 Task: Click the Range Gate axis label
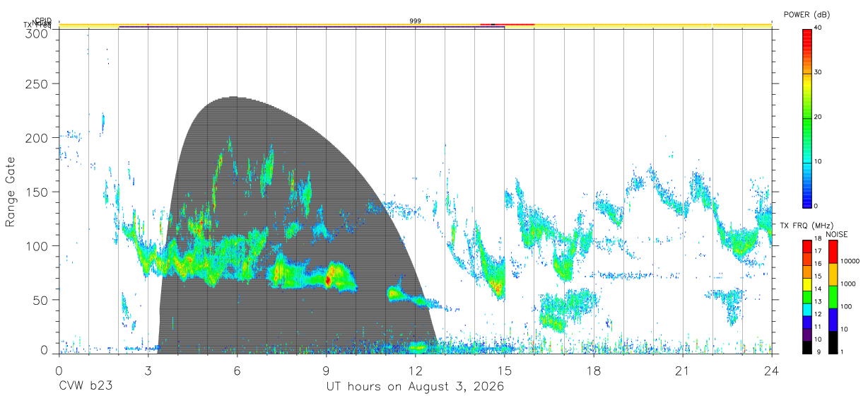(11, 192)
